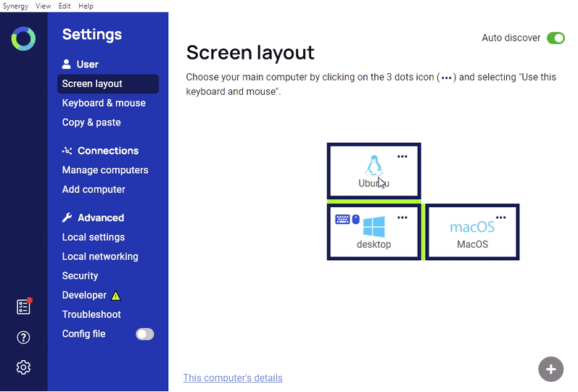Open Manage computers page
The width and height of the screenshot is (578, 392).
pyautogui.click(x=105, y=170)
